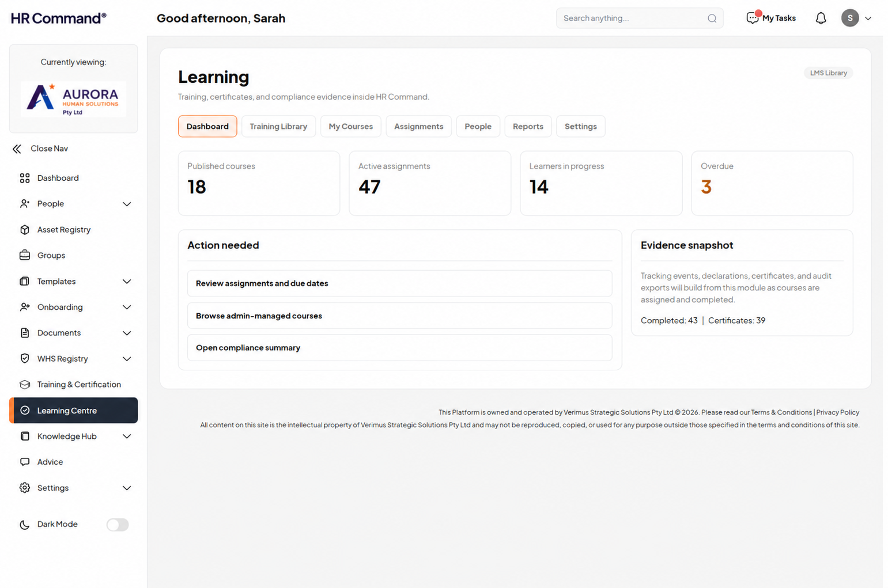The width and height of the screenshot is (888, 588).
Task: Click the HR Command logo
Action: [x=59, y=18]
